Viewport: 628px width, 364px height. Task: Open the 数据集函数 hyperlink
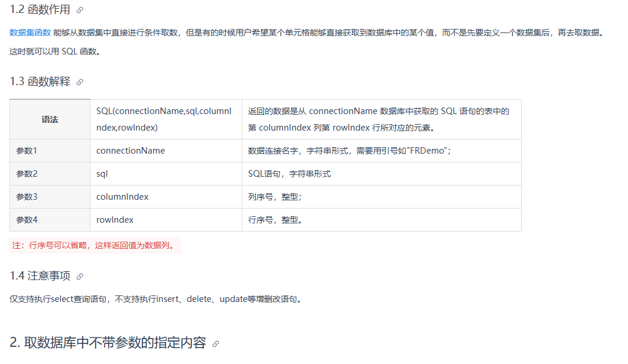(30, 32)
